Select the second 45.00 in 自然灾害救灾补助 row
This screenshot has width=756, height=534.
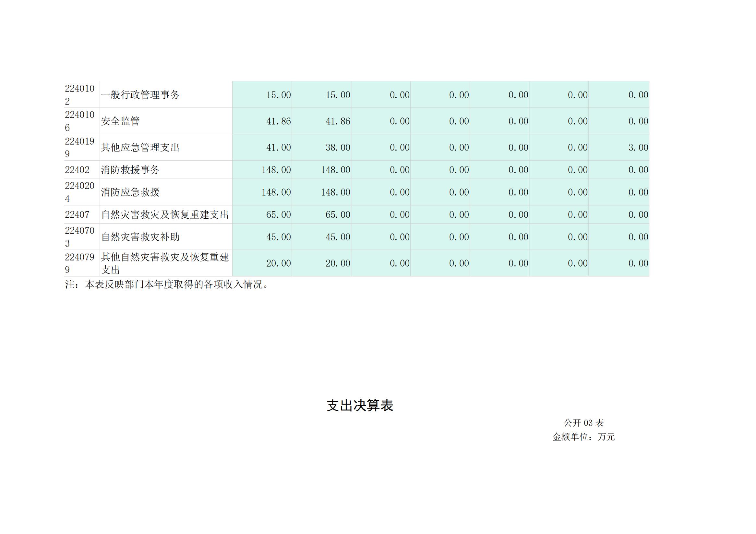pyautogui.click(x=338, y=237)
